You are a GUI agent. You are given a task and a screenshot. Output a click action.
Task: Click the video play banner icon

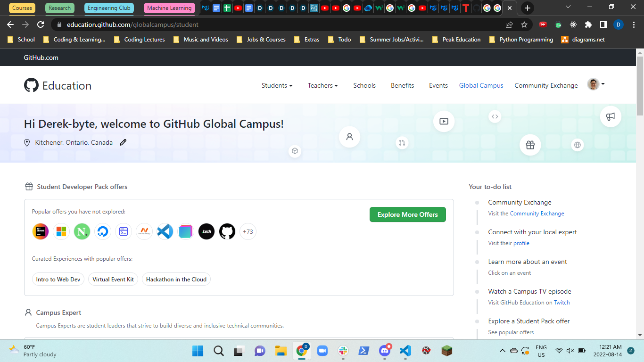pos(444,121)
